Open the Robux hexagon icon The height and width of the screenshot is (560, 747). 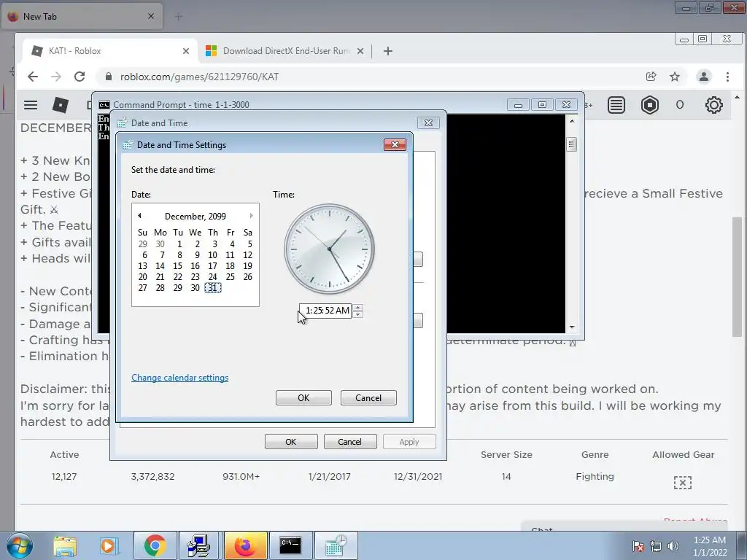(x=650, y=105)
